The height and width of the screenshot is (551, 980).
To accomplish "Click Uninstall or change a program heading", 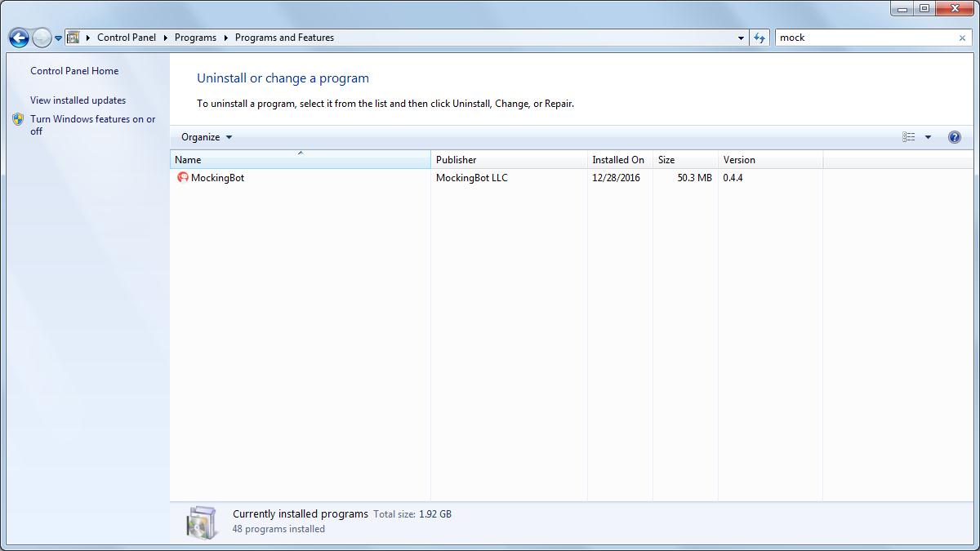I will [283, 78].
